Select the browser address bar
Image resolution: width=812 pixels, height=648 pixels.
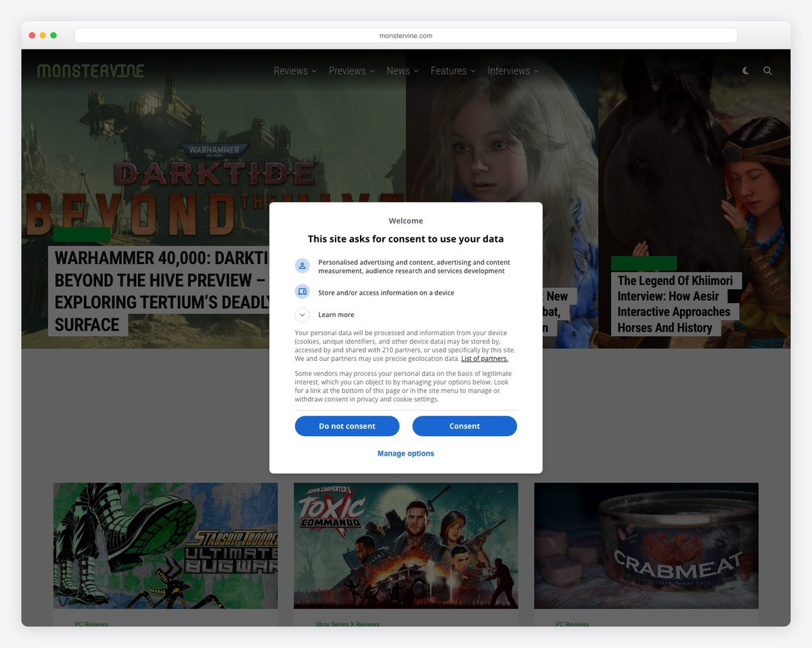[405, 36]
